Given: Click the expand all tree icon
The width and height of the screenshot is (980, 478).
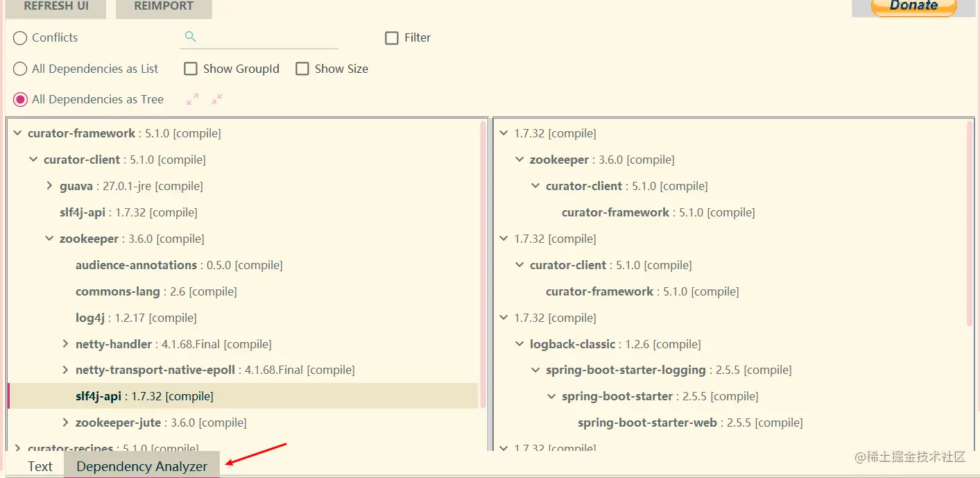Looking at the screenshot, I should pos(193,99).
